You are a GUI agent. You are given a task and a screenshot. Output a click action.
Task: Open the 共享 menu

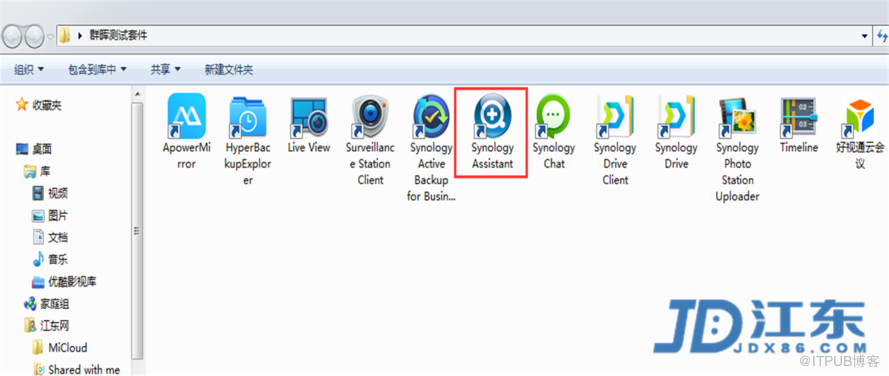coord(165,70)
